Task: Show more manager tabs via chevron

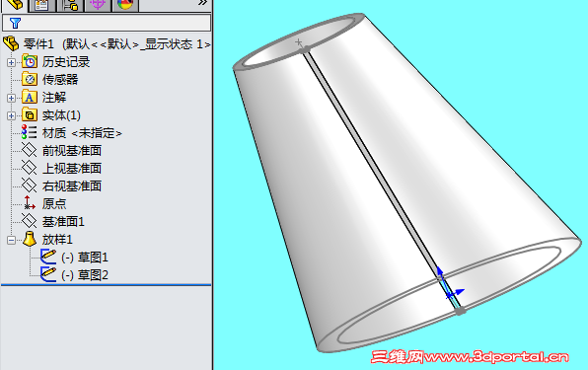Action: 203,3
